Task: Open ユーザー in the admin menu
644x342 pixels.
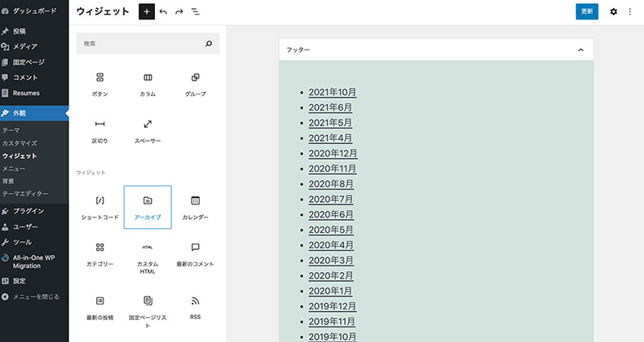Action: pos(34,226)
